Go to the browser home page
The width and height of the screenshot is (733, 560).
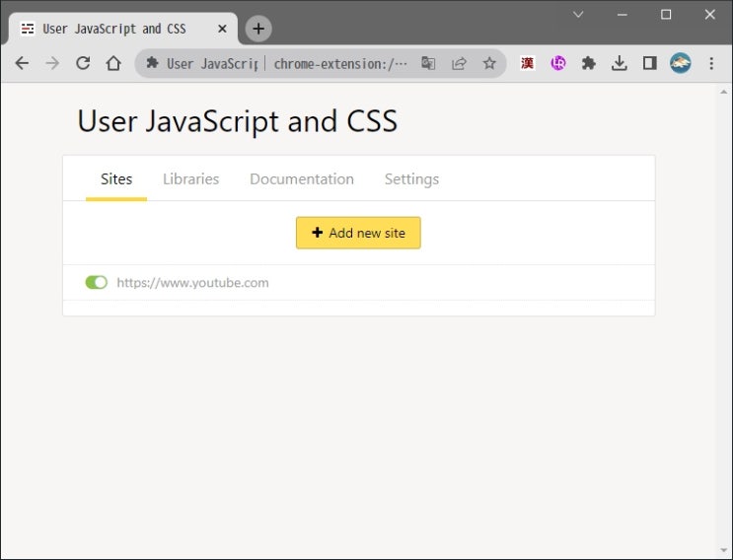point(113,63)
